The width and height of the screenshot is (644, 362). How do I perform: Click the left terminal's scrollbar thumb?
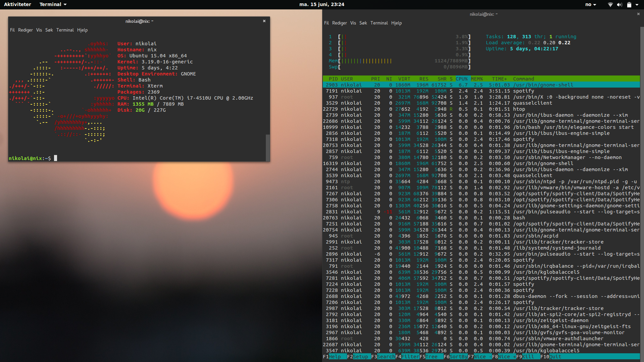268,148
